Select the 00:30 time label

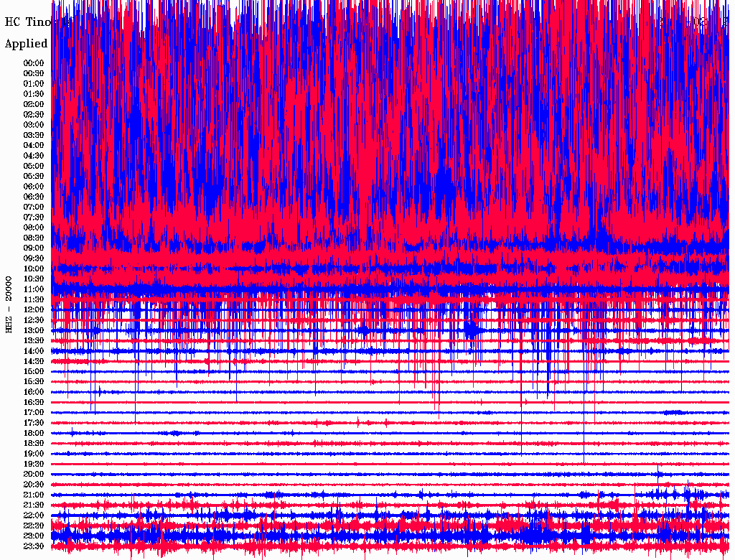point(34,74)
